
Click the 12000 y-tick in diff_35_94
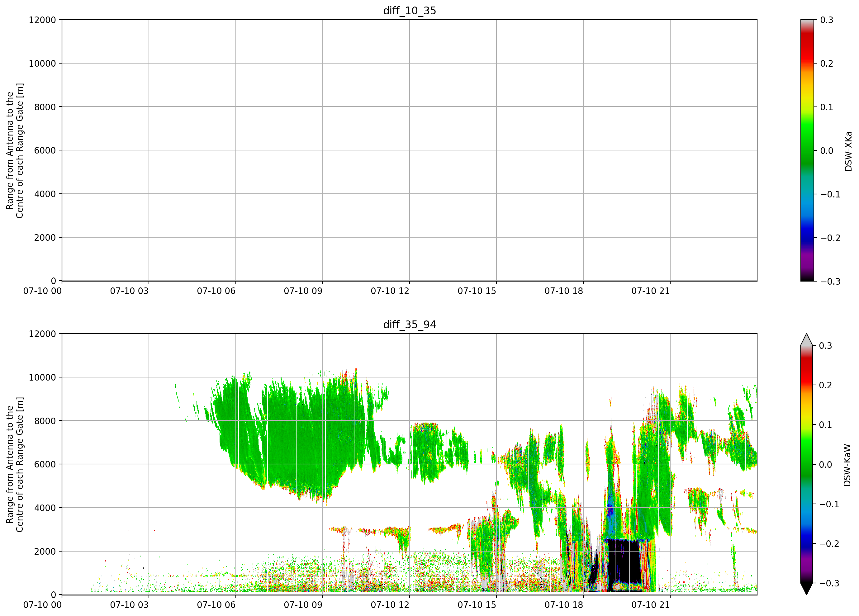tap(42, 334)
